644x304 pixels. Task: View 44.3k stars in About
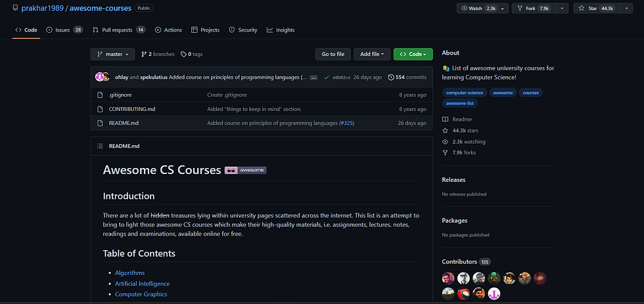(x=460, y=131)
